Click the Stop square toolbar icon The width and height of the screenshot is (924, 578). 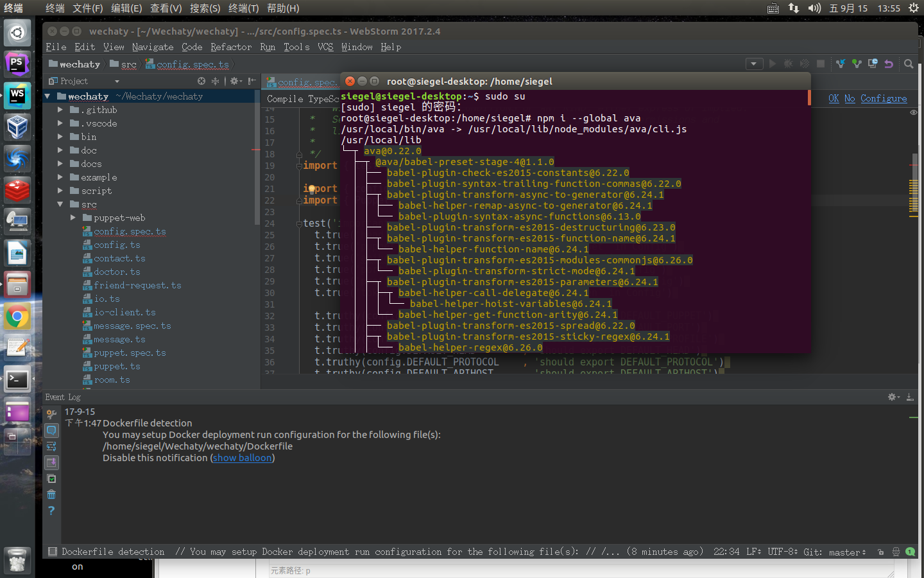821,64
